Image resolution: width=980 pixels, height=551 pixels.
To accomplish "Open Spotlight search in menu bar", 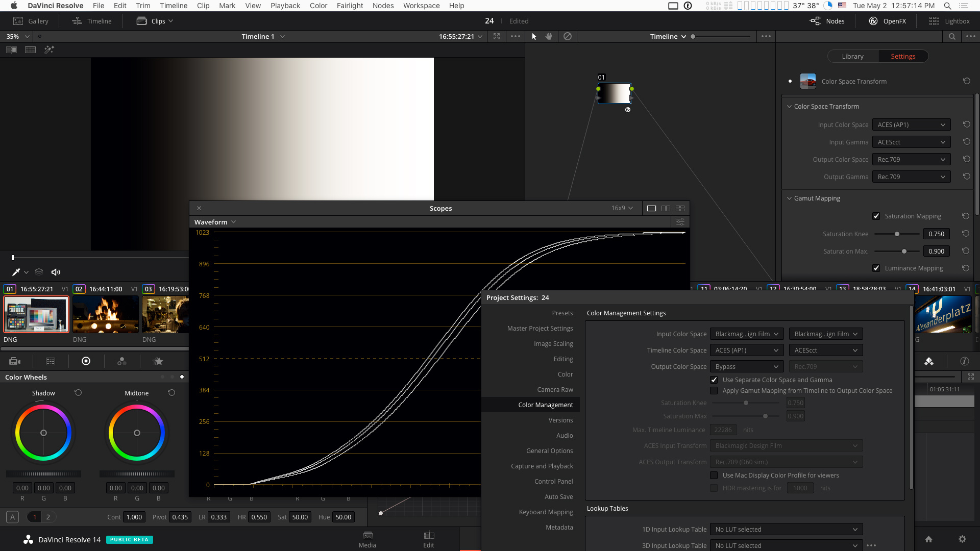I will pos(947,6).
